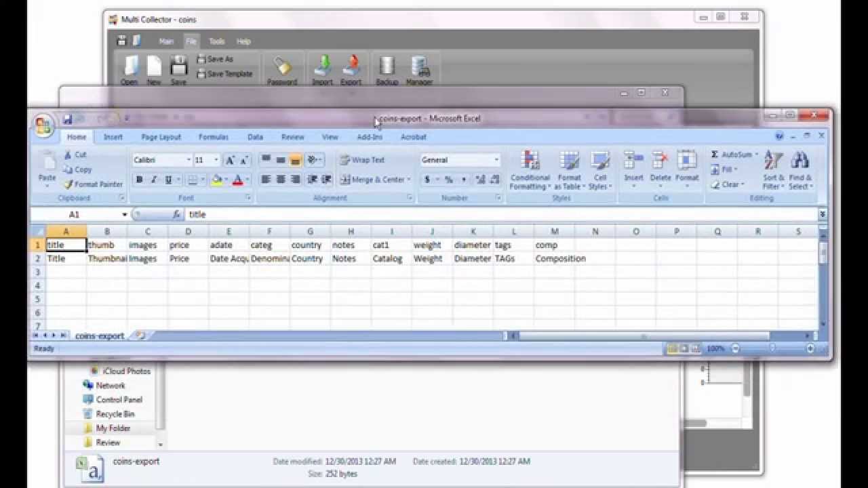Click the Copy command
Viewport: 868px width, 488px height.
click(78, 169)
